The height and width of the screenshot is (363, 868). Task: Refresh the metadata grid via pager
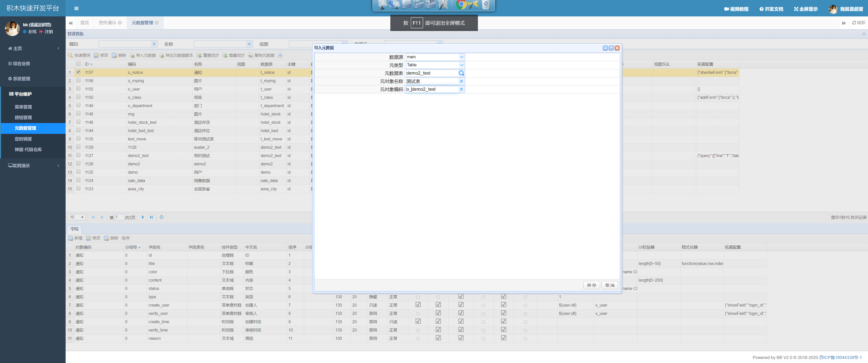162,217
